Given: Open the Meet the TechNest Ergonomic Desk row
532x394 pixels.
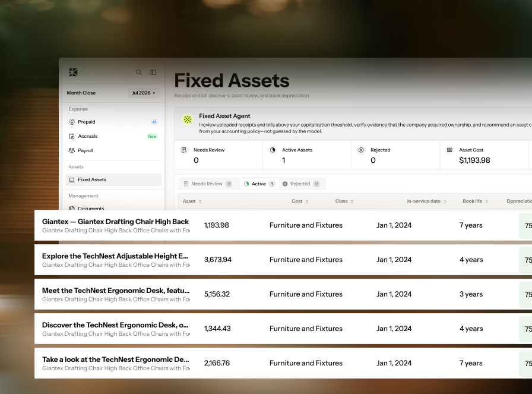Looking at the screenshot, I should tap(283, 294).
